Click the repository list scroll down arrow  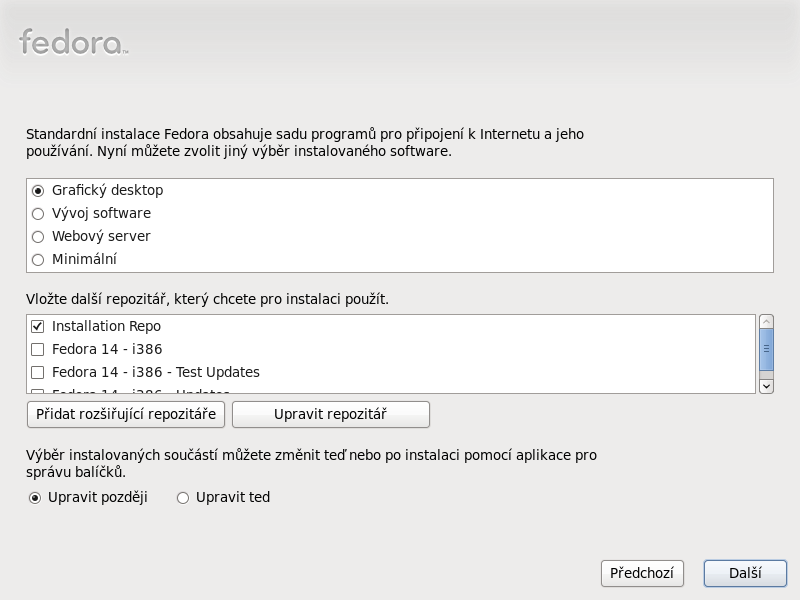(766, 387)
